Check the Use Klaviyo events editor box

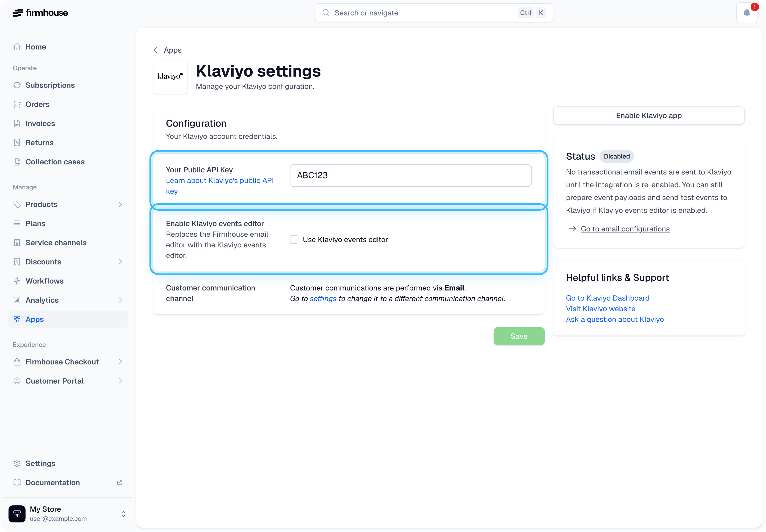pos(294,240)
